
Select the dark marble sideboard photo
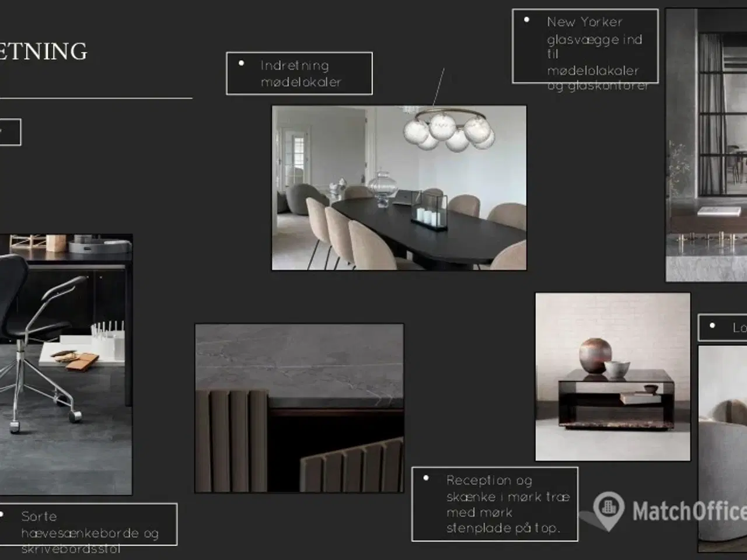point(299,408)
